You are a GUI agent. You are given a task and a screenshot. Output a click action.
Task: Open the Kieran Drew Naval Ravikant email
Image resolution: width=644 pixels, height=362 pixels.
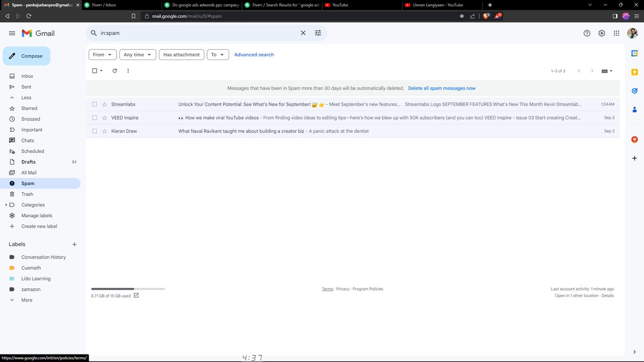(x=353, y=131)
